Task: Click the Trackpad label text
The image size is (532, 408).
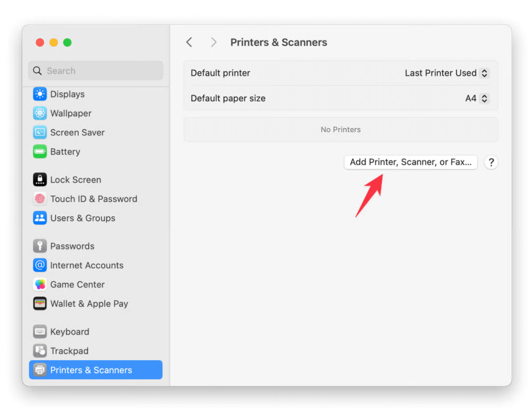Action: pyautogui.click(x=69, y=351)
